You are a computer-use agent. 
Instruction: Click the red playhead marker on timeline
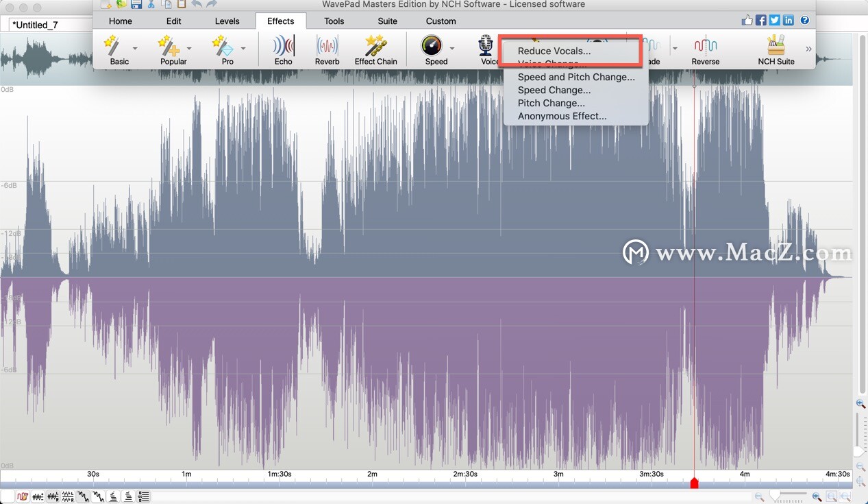pos(694,483)
